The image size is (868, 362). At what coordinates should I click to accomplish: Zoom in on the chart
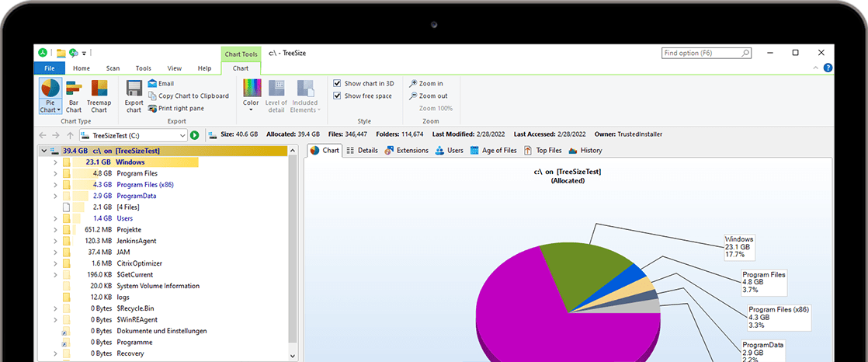click(425, 84)
